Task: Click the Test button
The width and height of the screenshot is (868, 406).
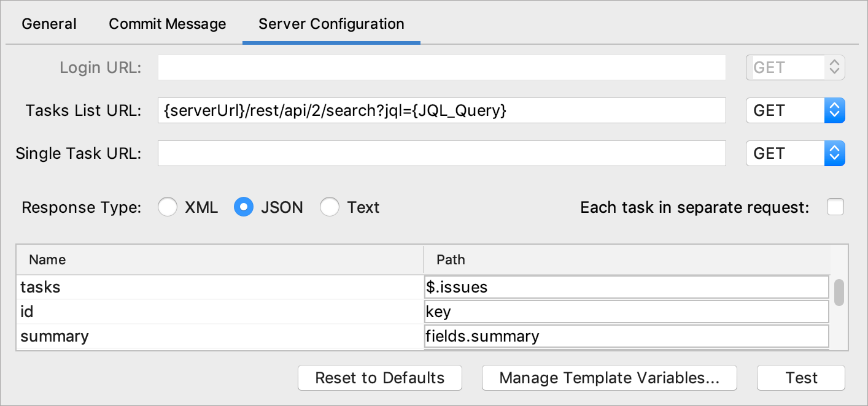Action: coord(800,378)
